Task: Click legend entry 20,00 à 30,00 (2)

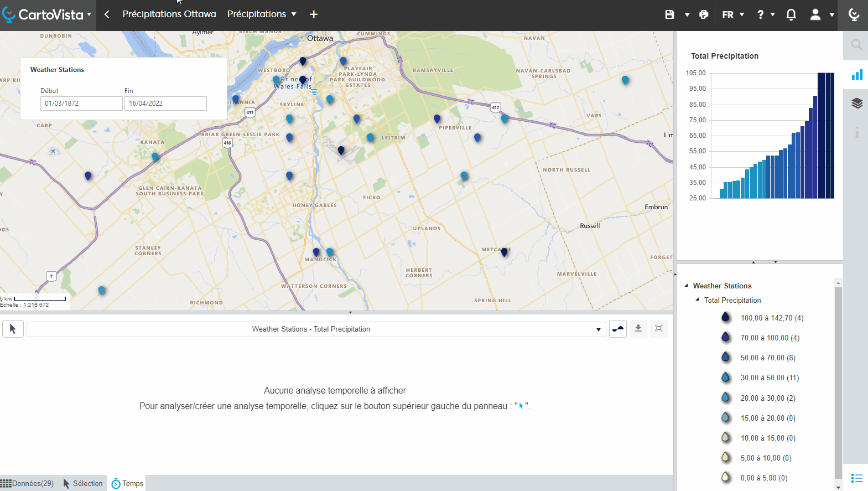Action: click(768, 399)
